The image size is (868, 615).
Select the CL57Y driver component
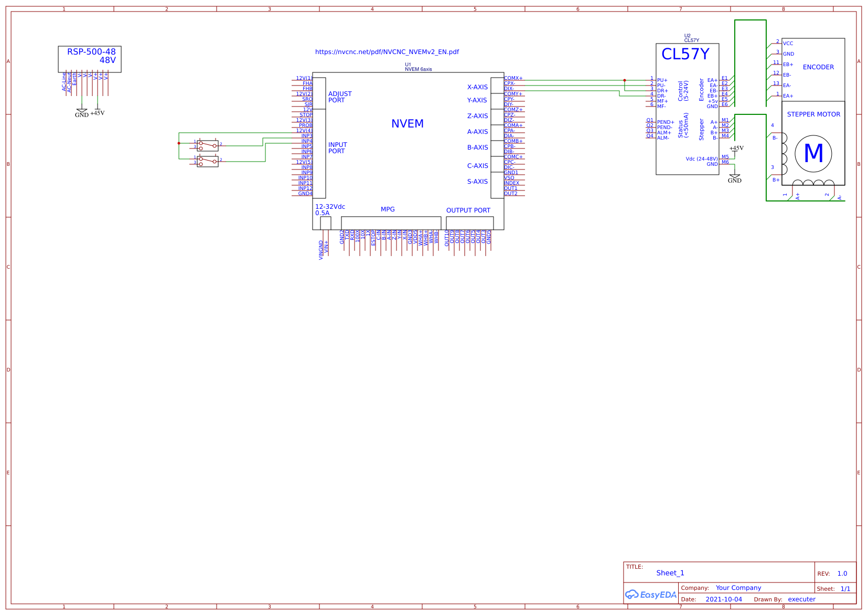pyautogui.click(x=687, y=52)
